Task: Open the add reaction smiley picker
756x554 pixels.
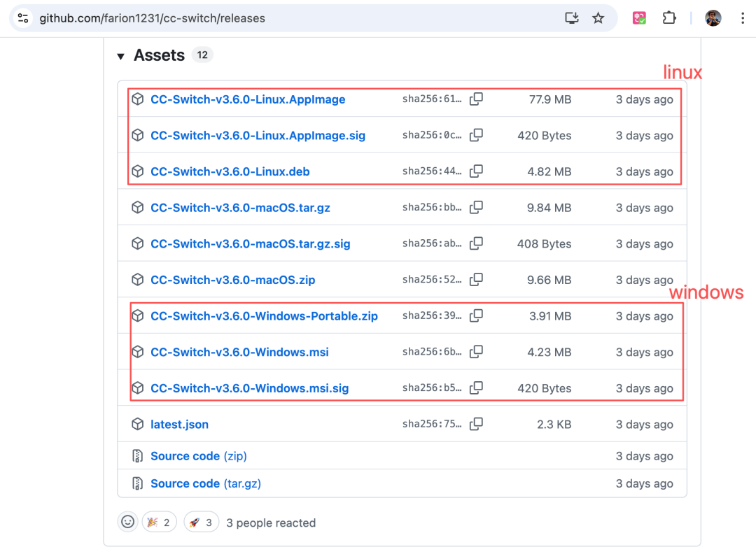Action: (x=128, y=522)
